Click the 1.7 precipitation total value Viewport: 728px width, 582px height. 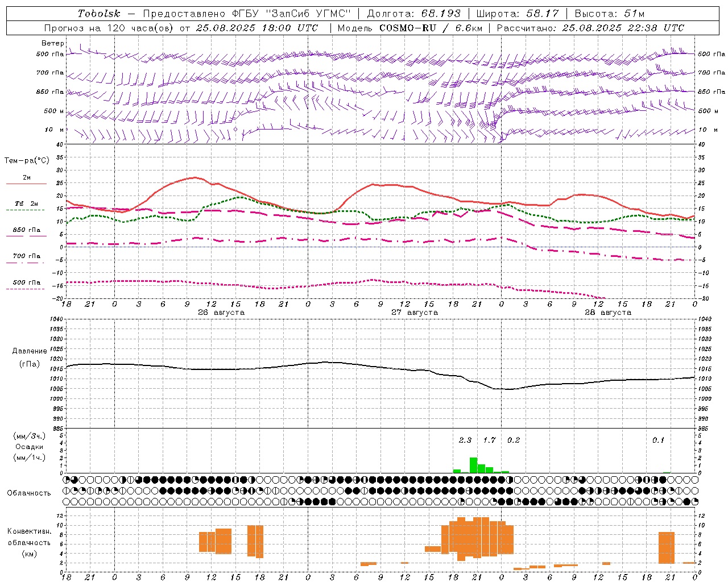(x=490, y=440)
